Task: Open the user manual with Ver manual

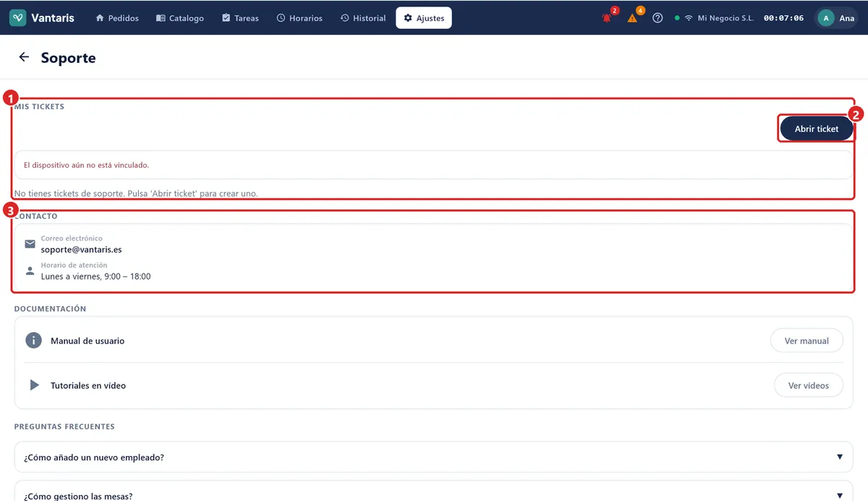Action: click(x=807, y=340)
